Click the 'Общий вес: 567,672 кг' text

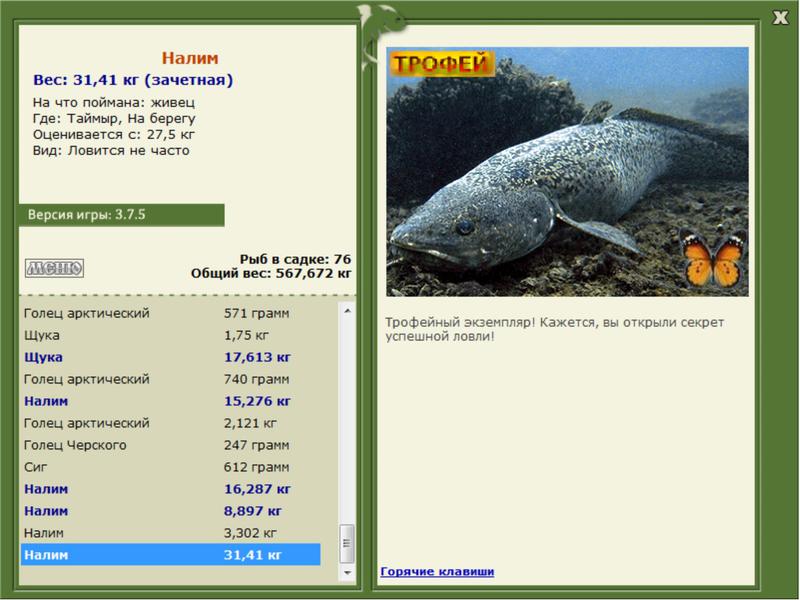271,273
